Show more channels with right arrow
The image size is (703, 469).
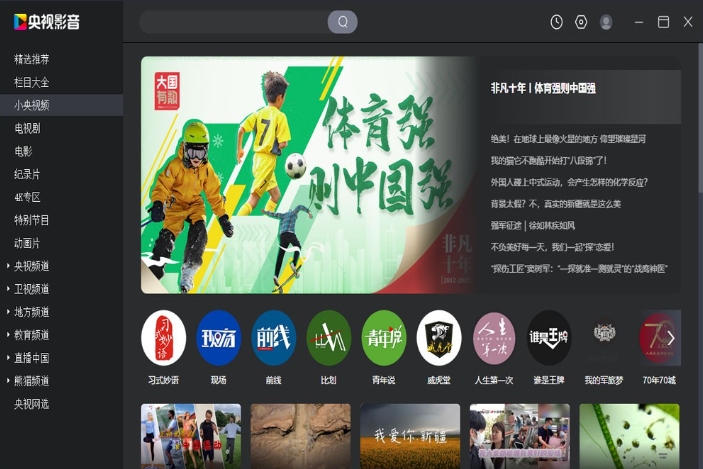tap(671, 338)
